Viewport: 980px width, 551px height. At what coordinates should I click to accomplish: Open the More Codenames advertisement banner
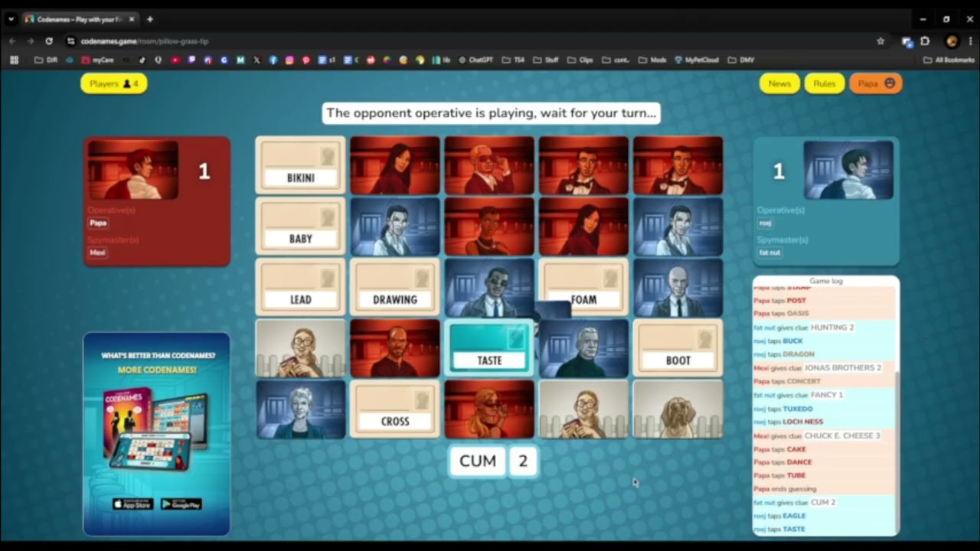click(156, 434)
